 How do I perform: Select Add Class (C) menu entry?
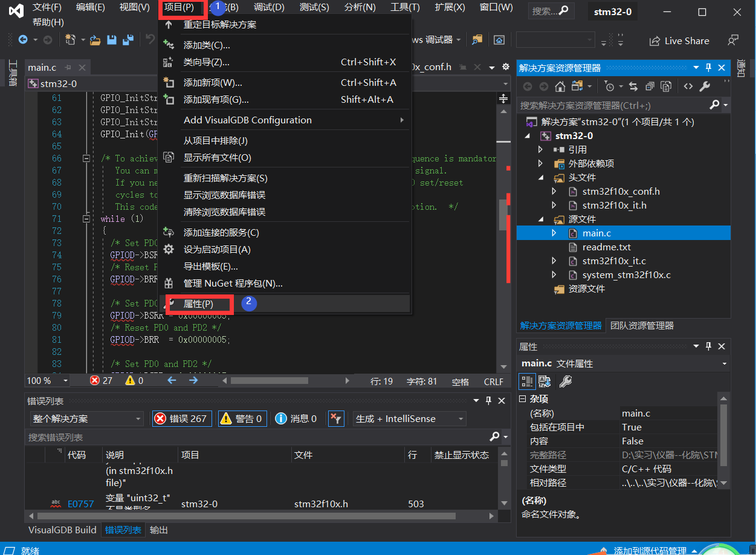(285, 45)
